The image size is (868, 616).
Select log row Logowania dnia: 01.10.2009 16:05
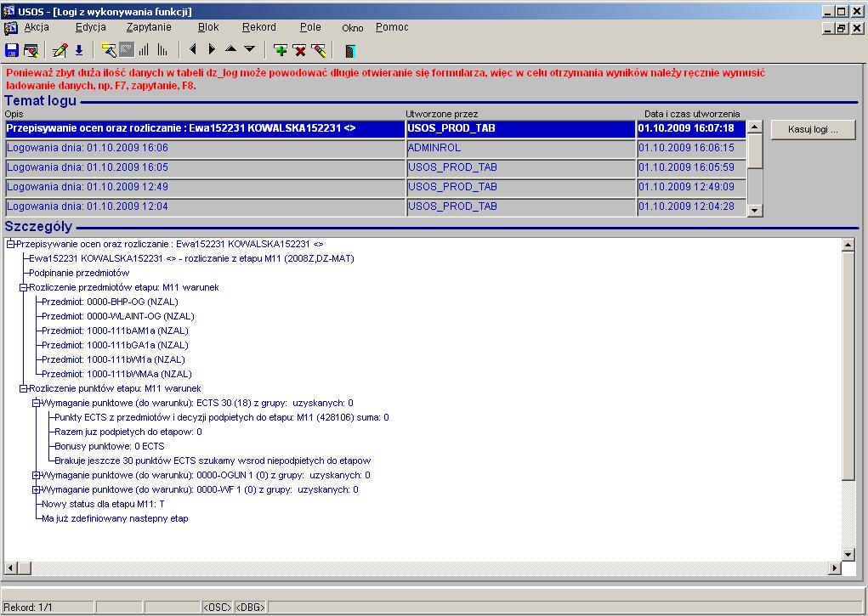[x=205, y=167]
